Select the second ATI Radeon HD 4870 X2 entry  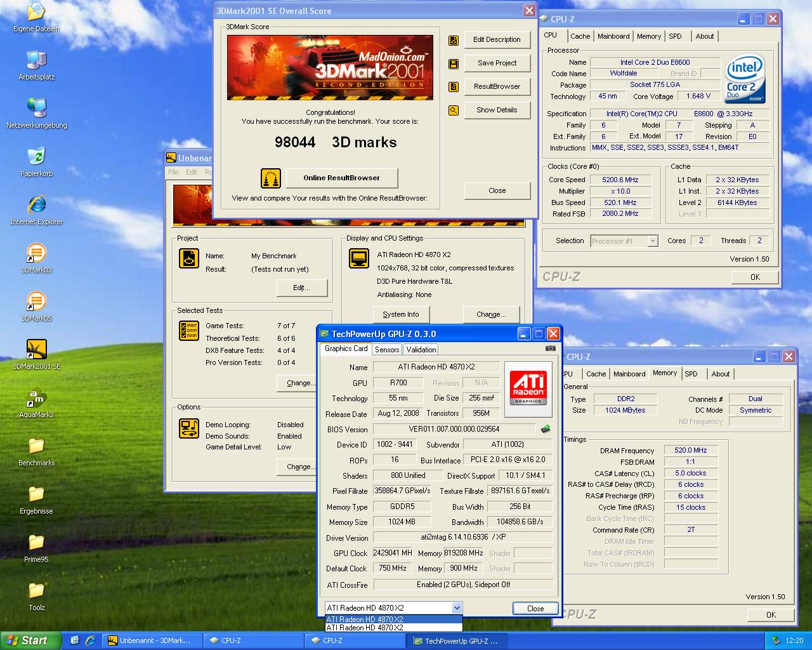[x=393, y=628]
